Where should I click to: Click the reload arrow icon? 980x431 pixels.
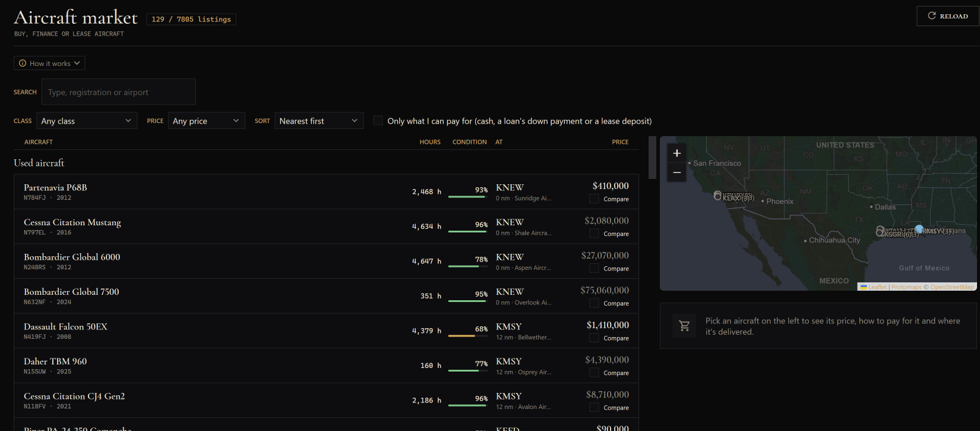932,16
